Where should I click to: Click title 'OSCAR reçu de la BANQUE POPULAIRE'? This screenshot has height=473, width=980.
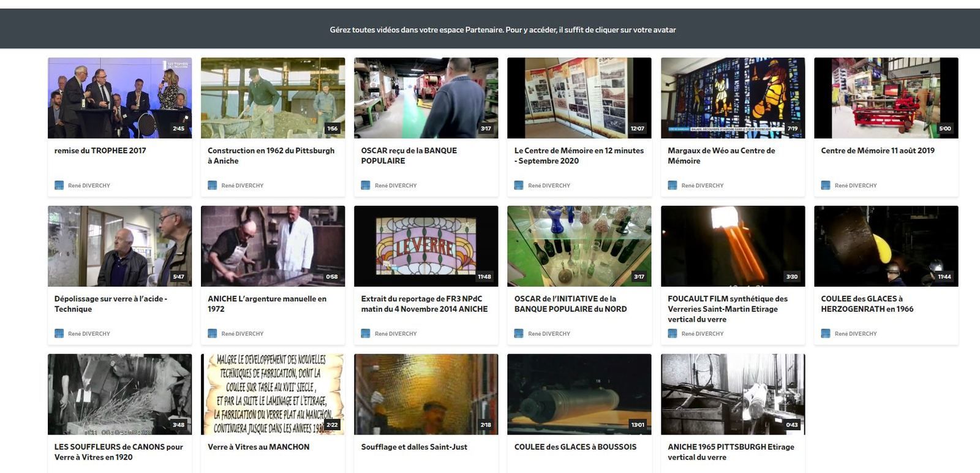409,156
